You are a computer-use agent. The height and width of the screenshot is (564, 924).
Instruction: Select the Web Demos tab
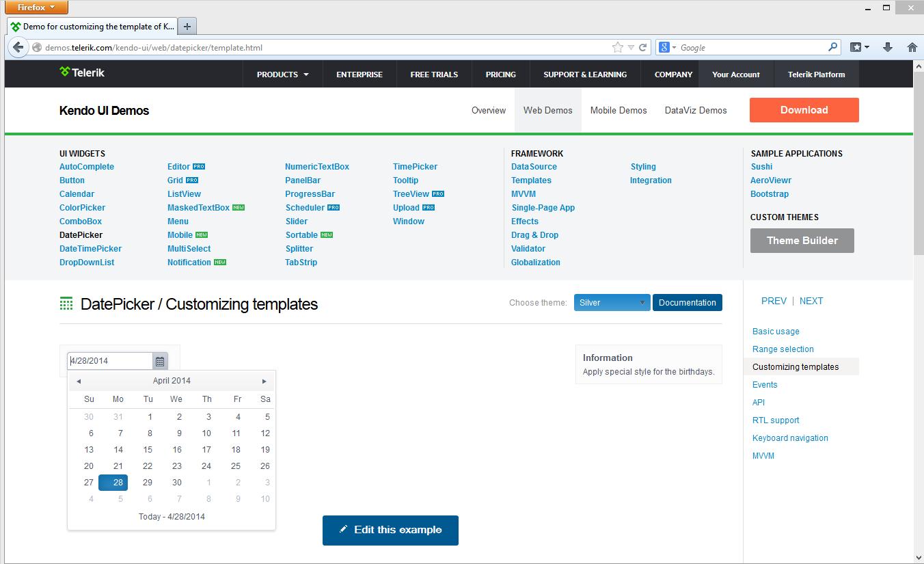548,110
